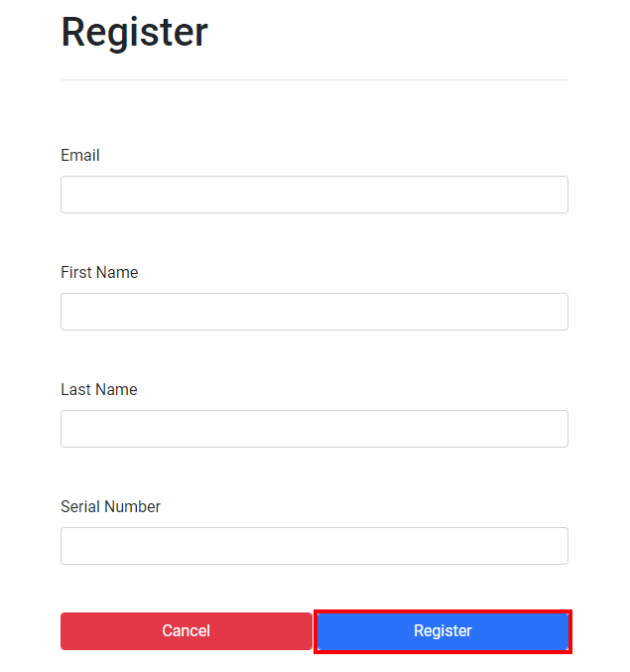Click the Last Name input field
Image resolution: width=630 pixels, height=672 pixels.
coord(314,429)
